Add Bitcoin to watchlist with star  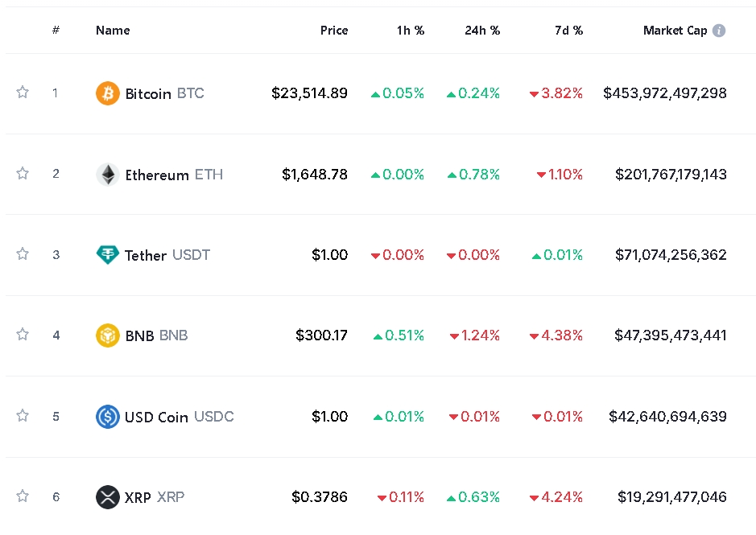pos(23,93)
